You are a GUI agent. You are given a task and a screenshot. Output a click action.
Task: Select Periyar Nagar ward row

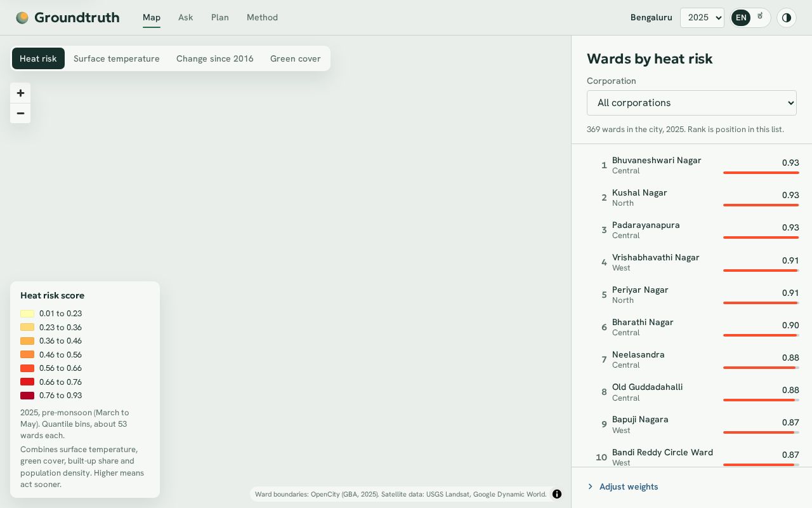coord(691,295)
